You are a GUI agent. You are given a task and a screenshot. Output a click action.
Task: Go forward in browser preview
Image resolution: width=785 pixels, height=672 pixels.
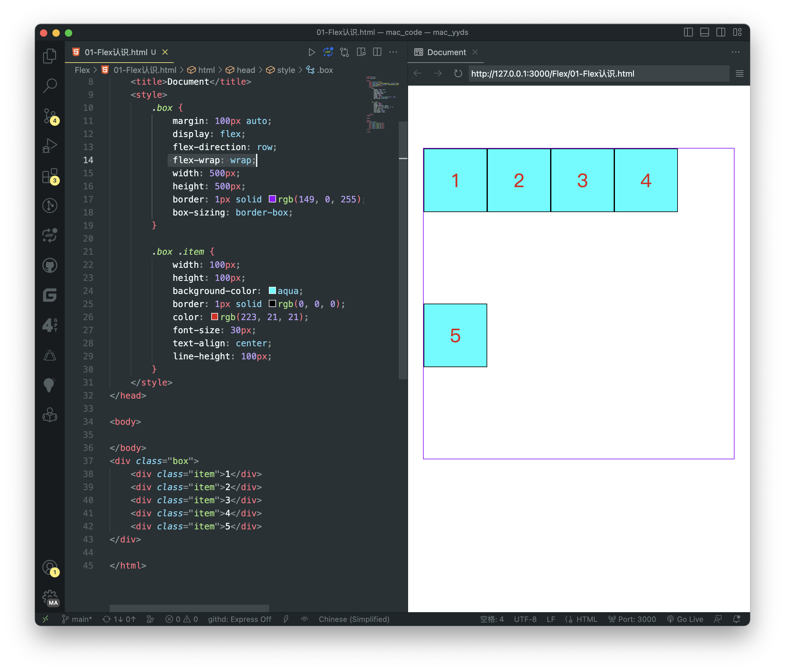pos(438,73)
